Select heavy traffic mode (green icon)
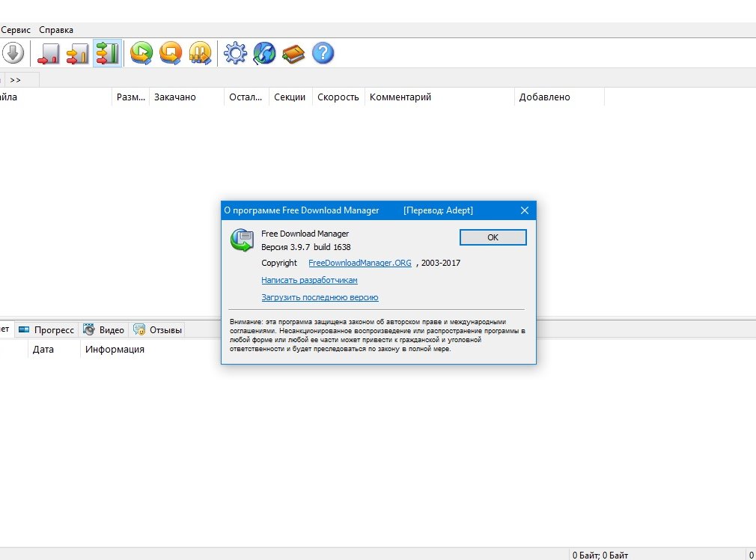Viewport: 756px width, 560px height. click(x=107, y=53)
